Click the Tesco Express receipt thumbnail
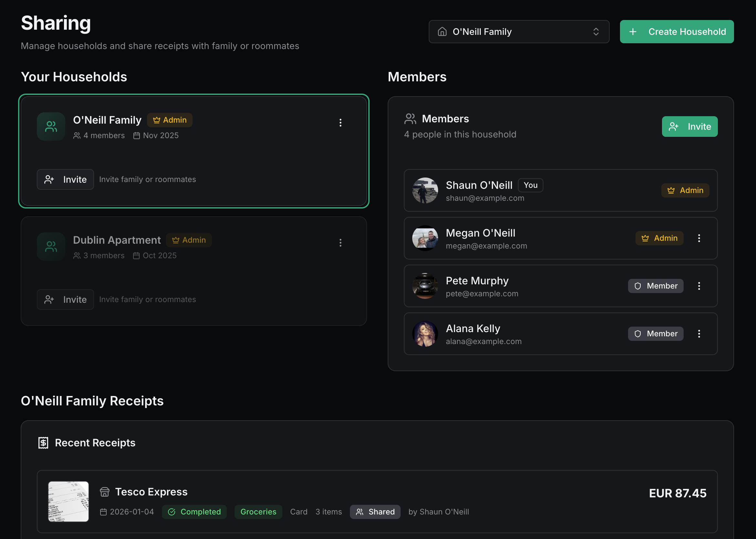 tap(68, 502)
